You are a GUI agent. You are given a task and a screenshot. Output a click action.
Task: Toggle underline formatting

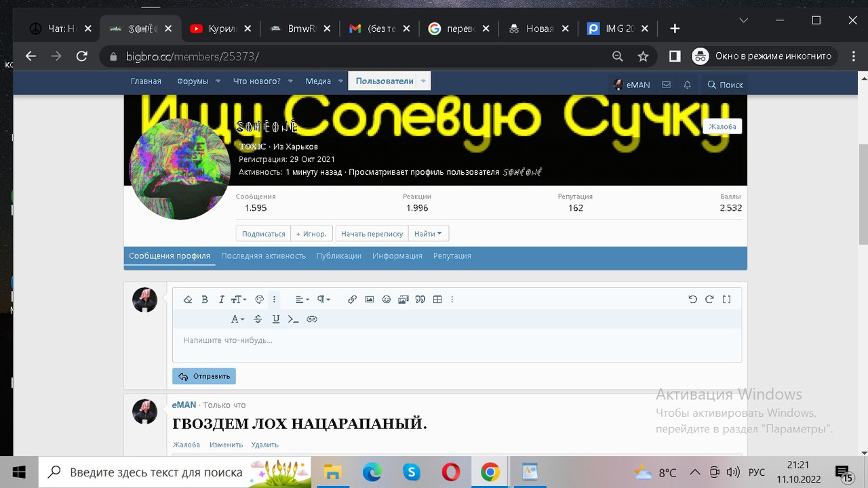click(276, 319)
